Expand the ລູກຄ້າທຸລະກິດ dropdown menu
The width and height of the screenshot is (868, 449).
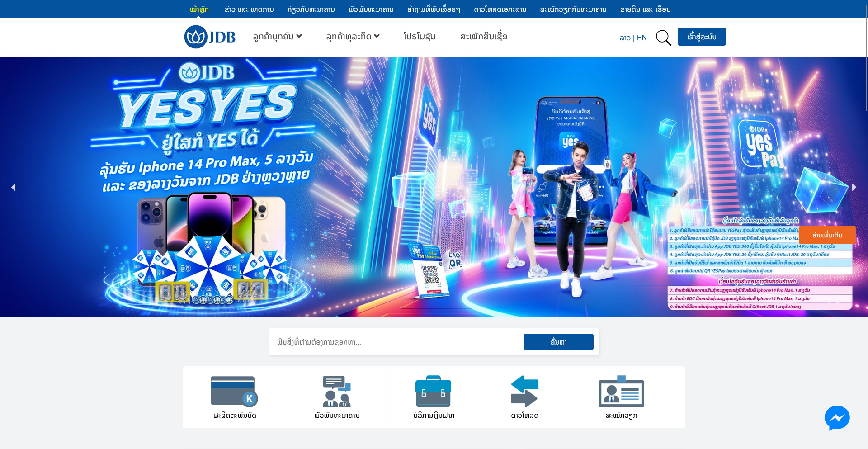(352, 36)
